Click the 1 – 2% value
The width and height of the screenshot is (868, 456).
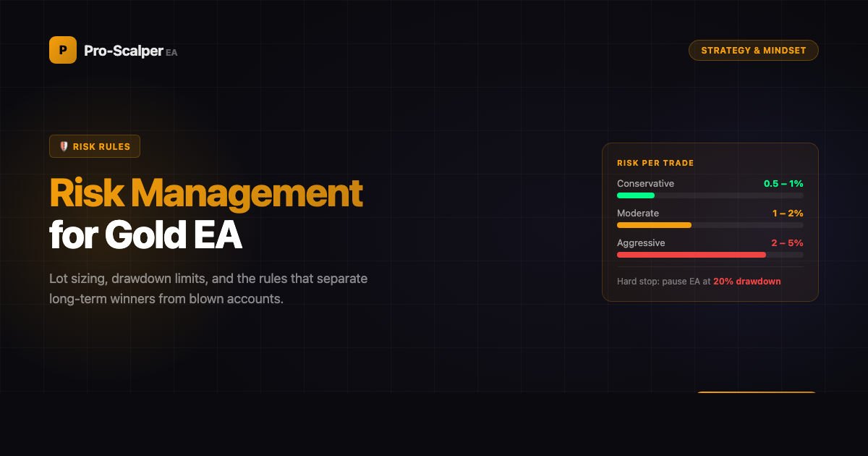(788, 214)
